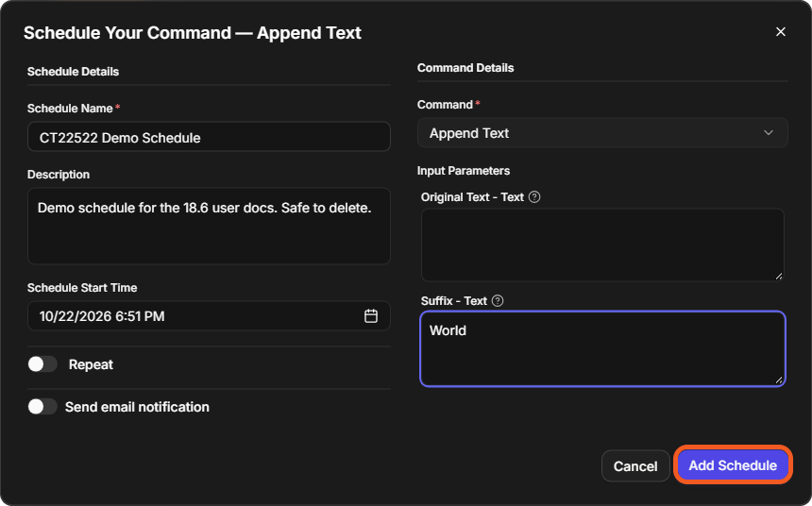Enable the Repeat toggle

(42, 364)
